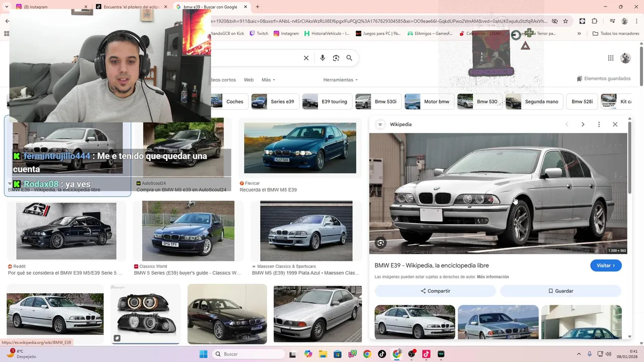The width and height of the screenshot is (644, 362).
Task: Show more bookmarks with double chevron
Action: [x=579, y=34]
